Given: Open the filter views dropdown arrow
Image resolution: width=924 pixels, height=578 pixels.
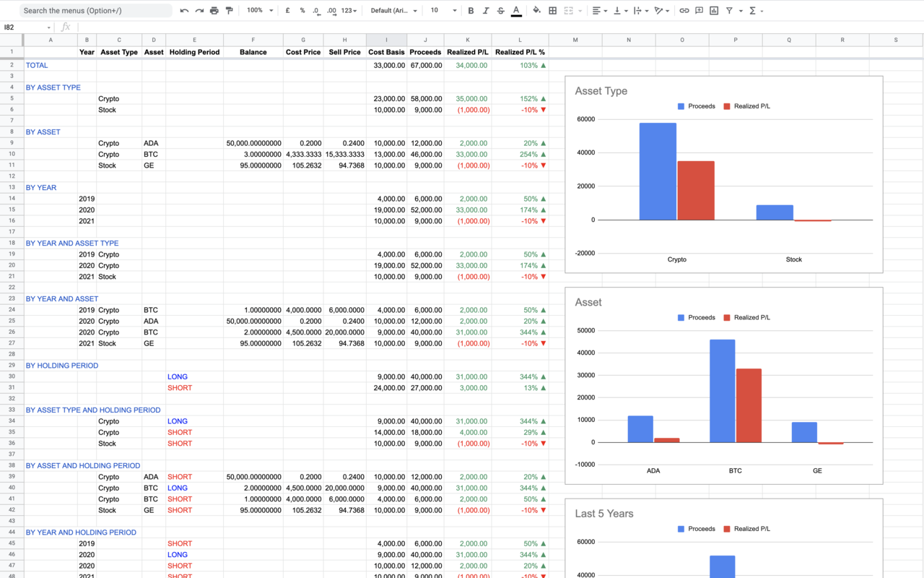Looking at the screenshot, I should [x=741, y=11].
